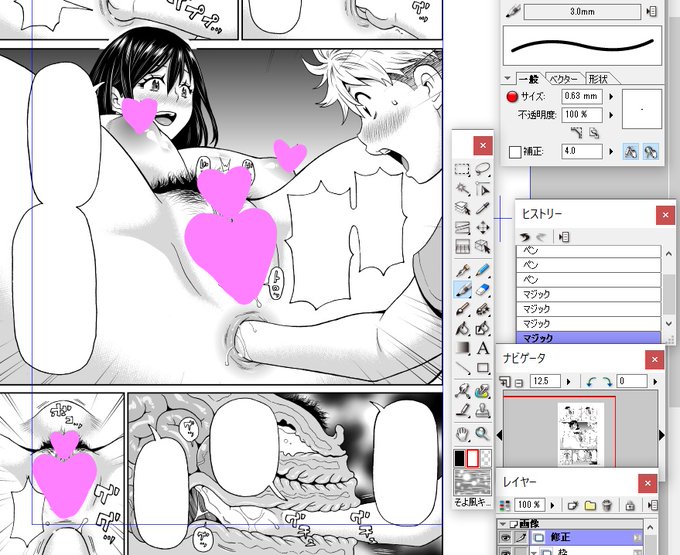Open the サイズ value slider arrow
The height and width of the screenshot is (555, 680).
(611, 96)
